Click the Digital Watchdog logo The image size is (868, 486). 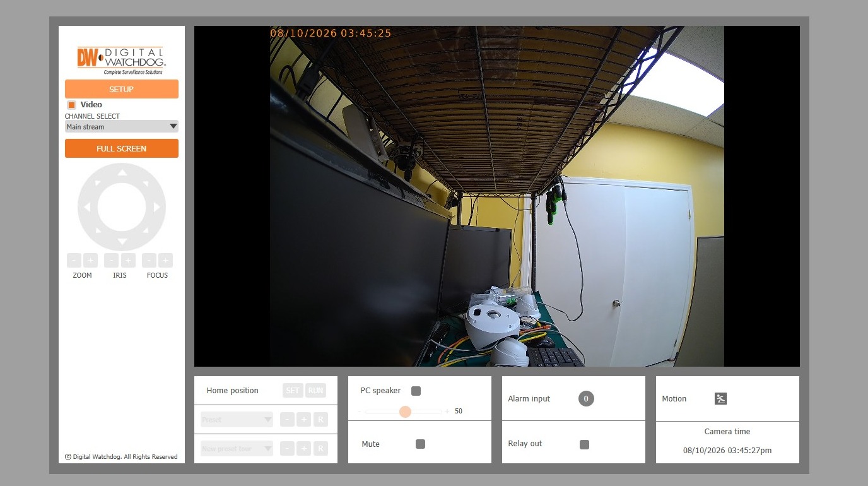click(x=121, y=61)
